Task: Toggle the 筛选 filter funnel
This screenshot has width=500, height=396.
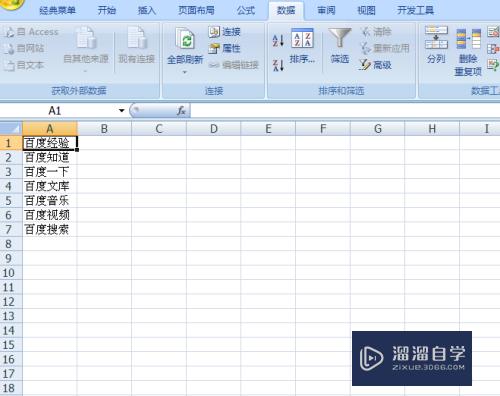Action: click(340, 46)
